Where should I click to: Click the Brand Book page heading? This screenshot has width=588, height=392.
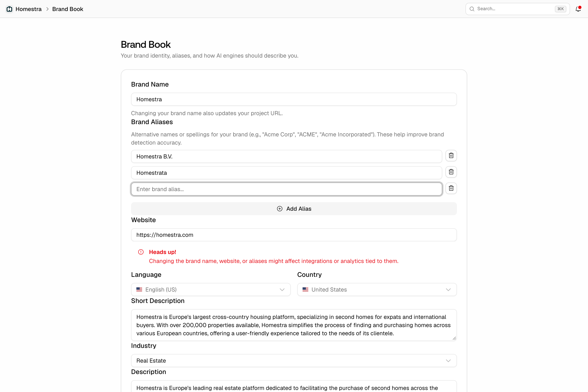coord(146,45)
